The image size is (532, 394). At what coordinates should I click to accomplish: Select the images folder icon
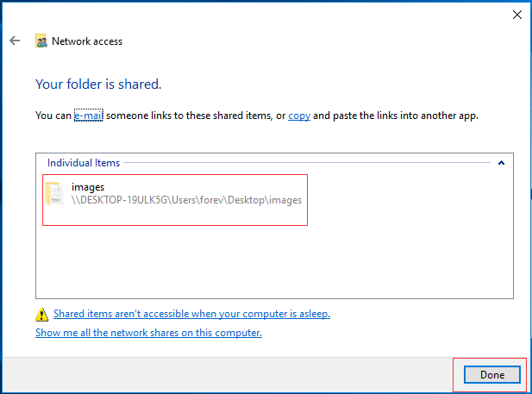tap(54, 193)
